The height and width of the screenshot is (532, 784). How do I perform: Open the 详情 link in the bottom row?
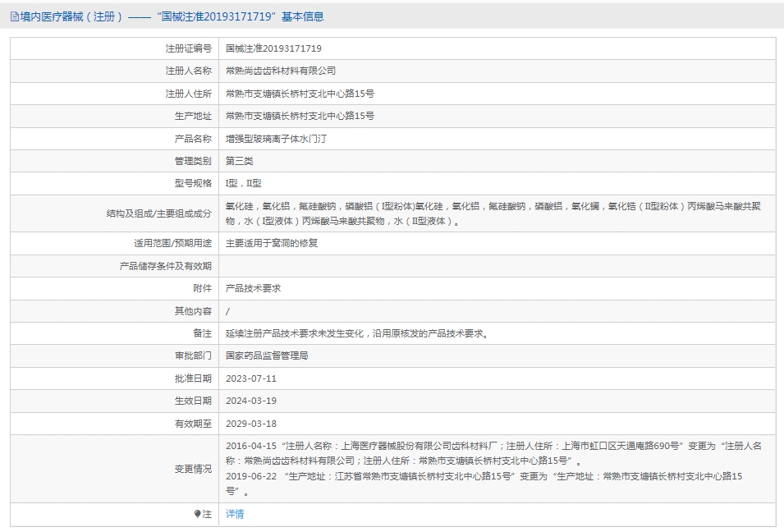[235, 514]
